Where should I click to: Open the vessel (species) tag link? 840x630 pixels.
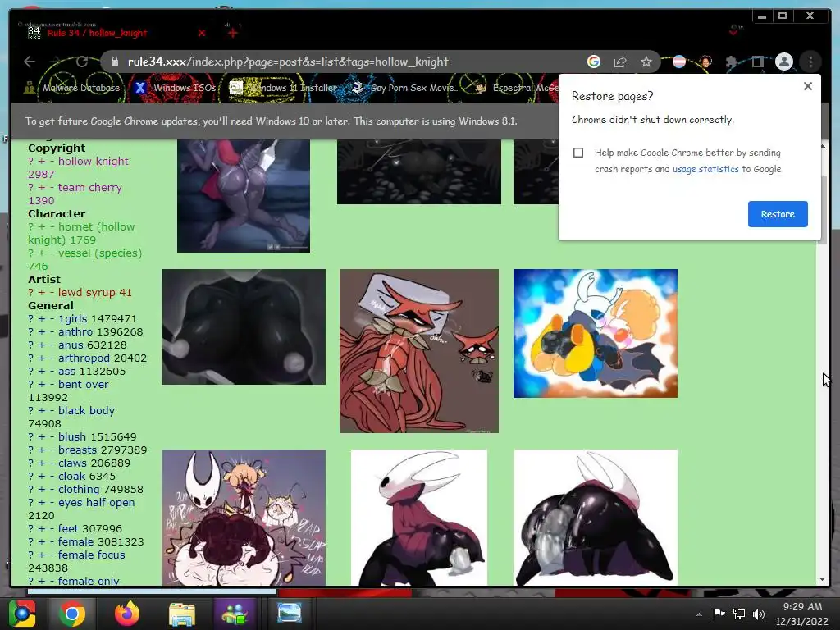99,253
